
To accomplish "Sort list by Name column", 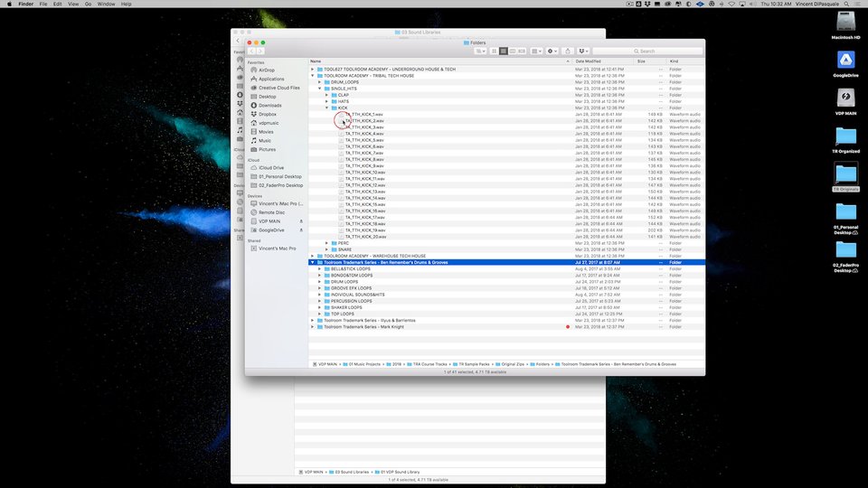I will [x=440, y=61].
